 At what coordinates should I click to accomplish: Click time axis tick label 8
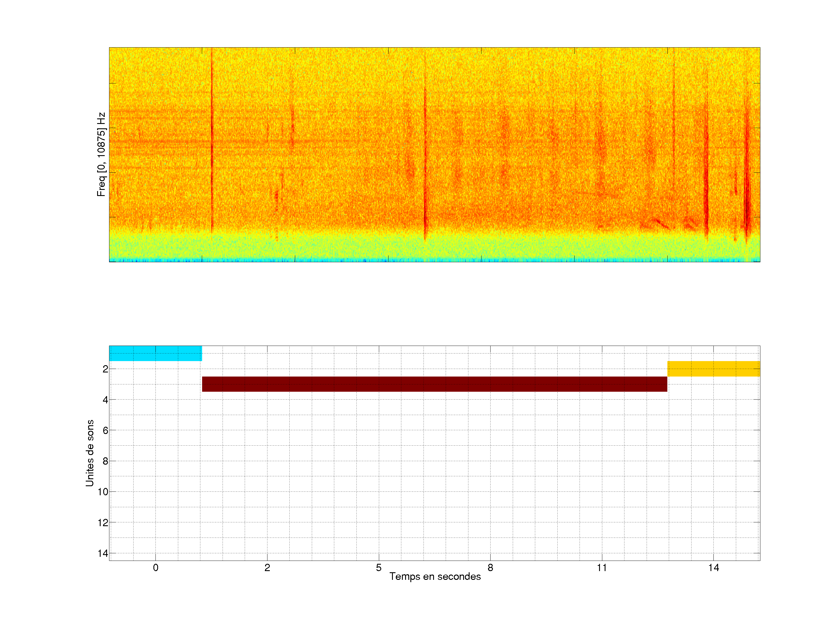click(490, 568)
